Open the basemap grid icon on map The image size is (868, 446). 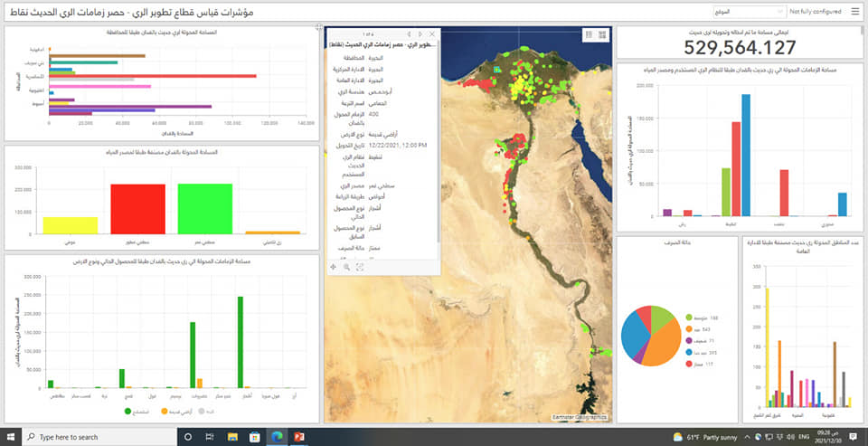pyautogui.click(x=602, y=34)
